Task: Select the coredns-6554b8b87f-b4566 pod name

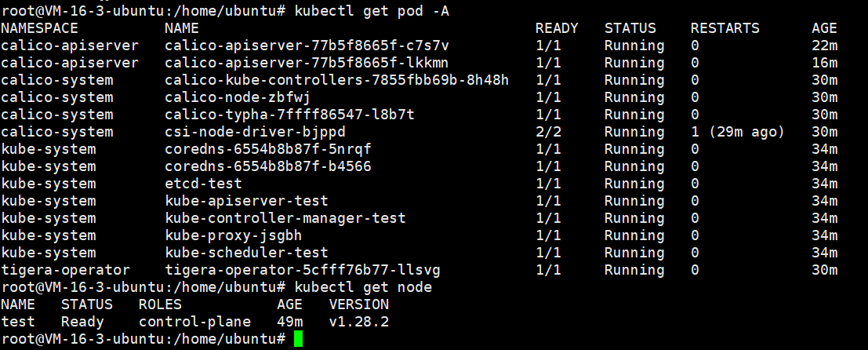Action: [x=268, y=166]
